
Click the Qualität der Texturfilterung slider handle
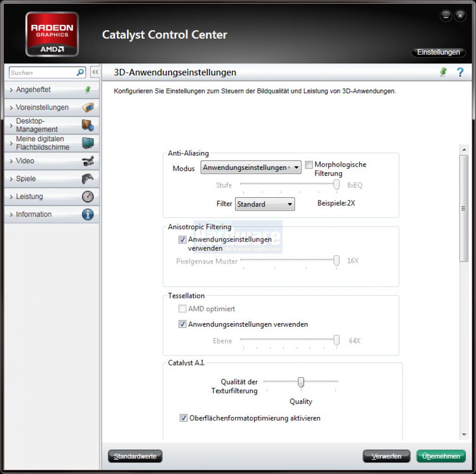click(x=301, y=382)
